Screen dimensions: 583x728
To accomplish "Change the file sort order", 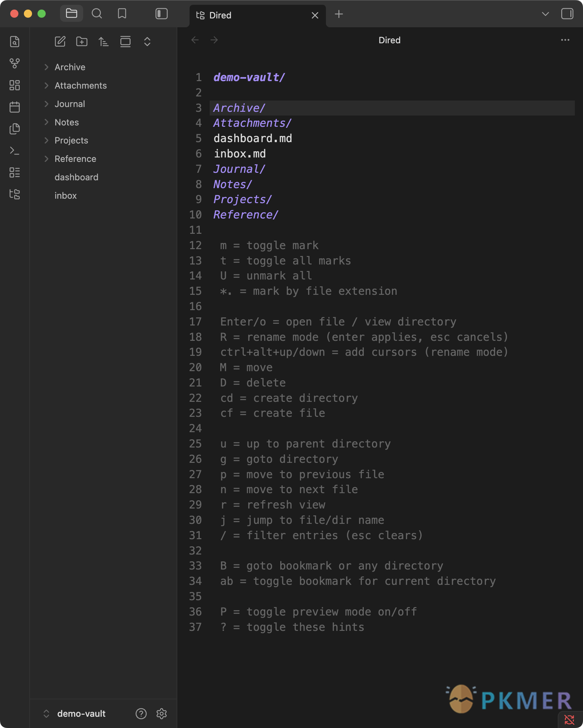I will coord(104,42).
